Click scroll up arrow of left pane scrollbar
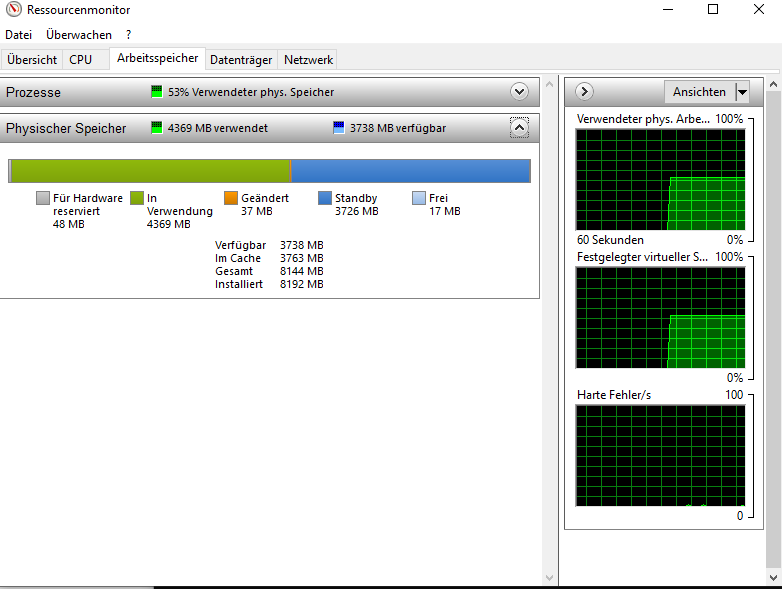Image resolution: width=782 pixels, height=589 pixels. [x=549, y=84]
